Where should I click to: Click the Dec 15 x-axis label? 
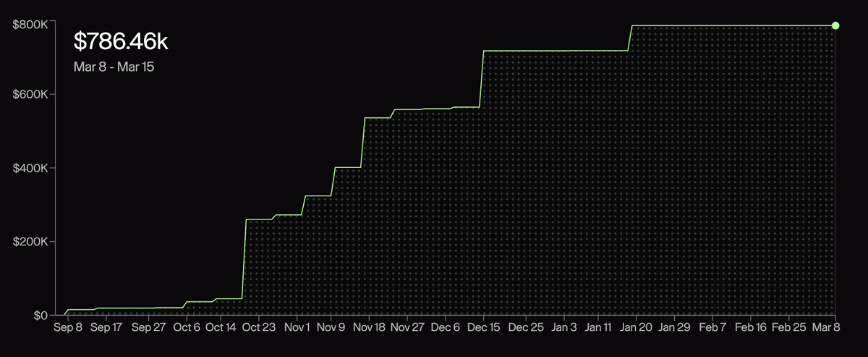click(x=482, y=327)
